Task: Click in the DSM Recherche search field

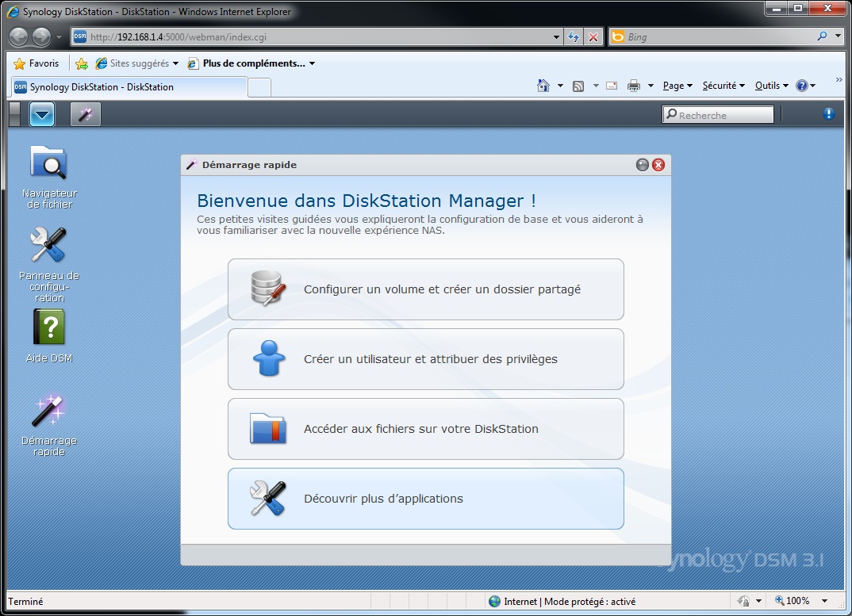Action: click(x=718, y=115)
